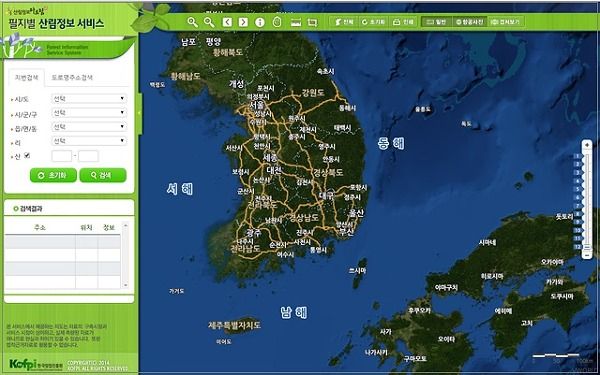Open the 시/군/구 dropdown
This screenshot has width=600, height=375.
coord(89,113)
